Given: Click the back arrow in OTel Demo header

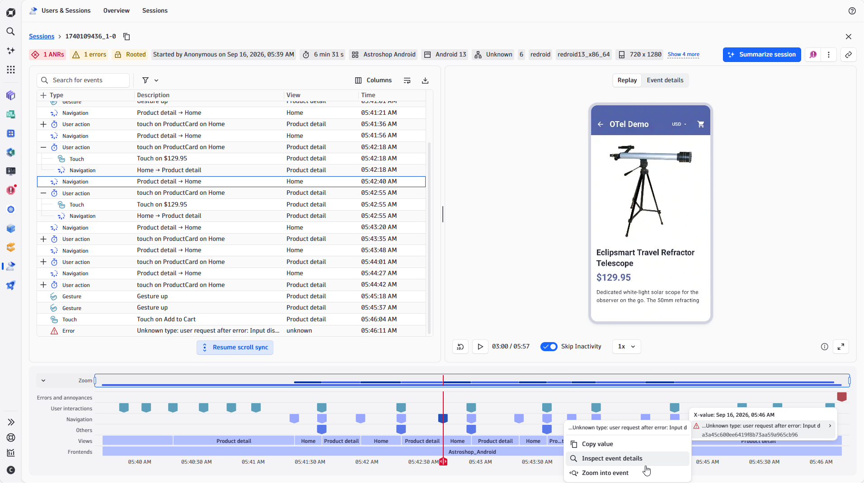Looking at the screenshot, I should [601, 124].
